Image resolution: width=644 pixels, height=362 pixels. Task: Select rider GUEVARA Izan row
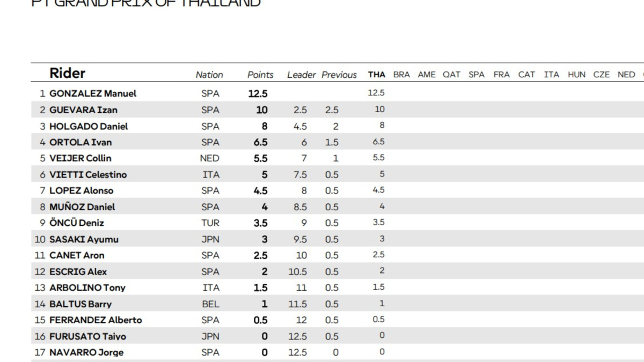tap(337, 110)
